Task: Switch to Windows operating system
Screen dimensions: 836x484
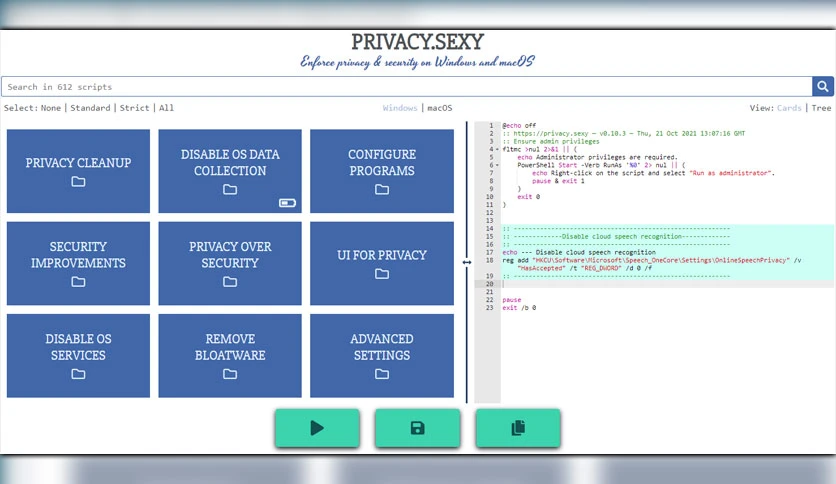Action: 400,108
